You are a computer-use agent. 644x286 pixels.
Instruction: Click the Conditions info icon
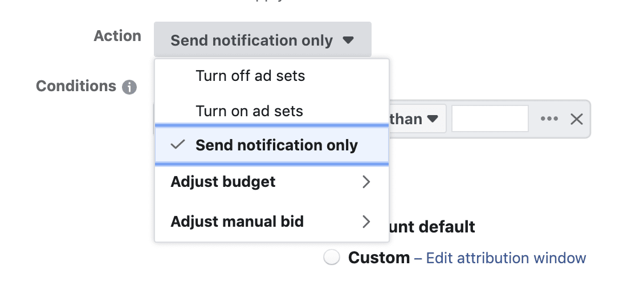pyautogui.click(x=129, y=87)
